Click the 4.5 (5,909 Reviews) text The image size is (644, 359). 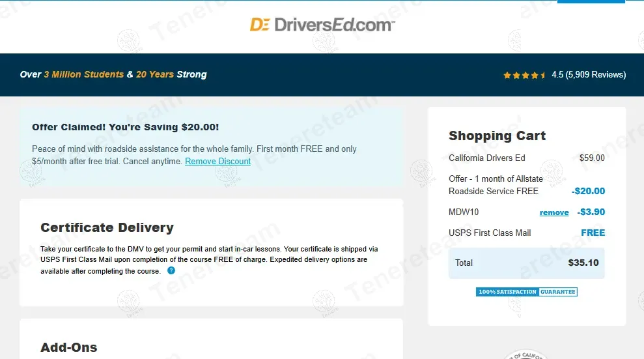[589, 75]
